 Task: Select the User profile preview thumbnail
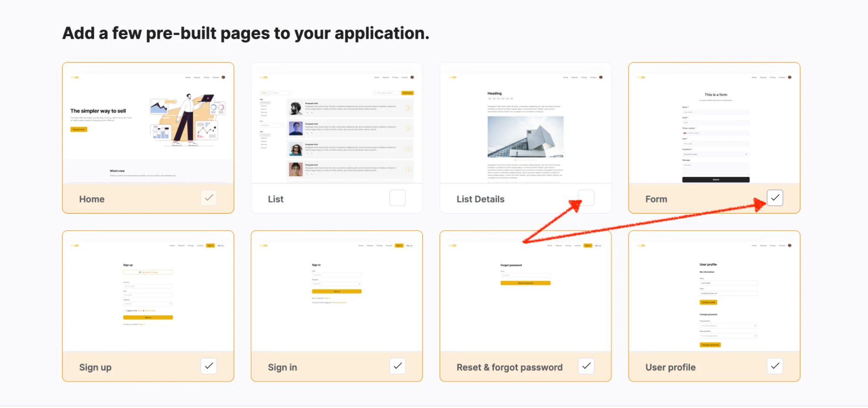tap(714, 291)
